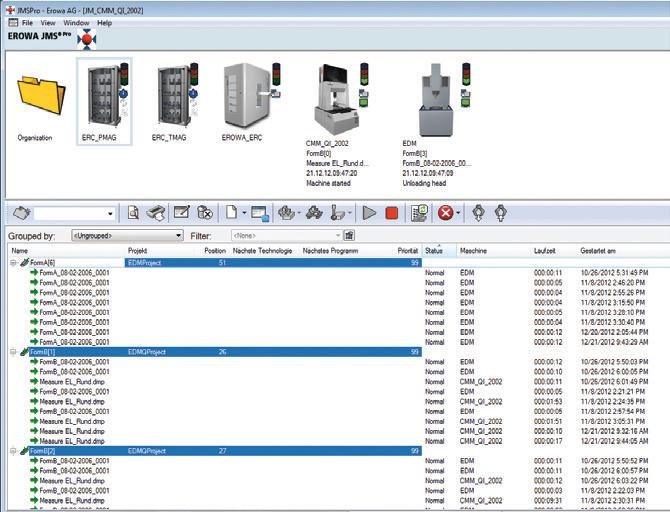Open the Organization folder icon
670x512 pixels.
[x=35, y=98]
